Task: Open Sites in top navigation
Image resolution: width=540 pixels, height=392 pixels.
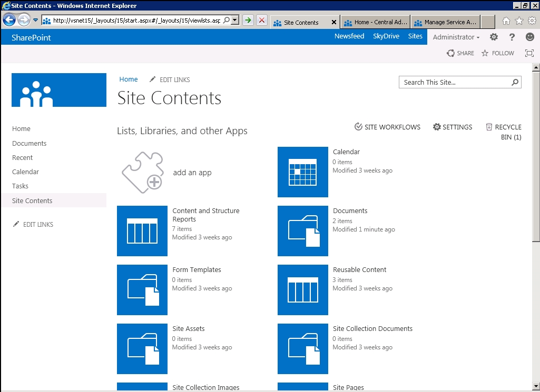Action: 415,36
